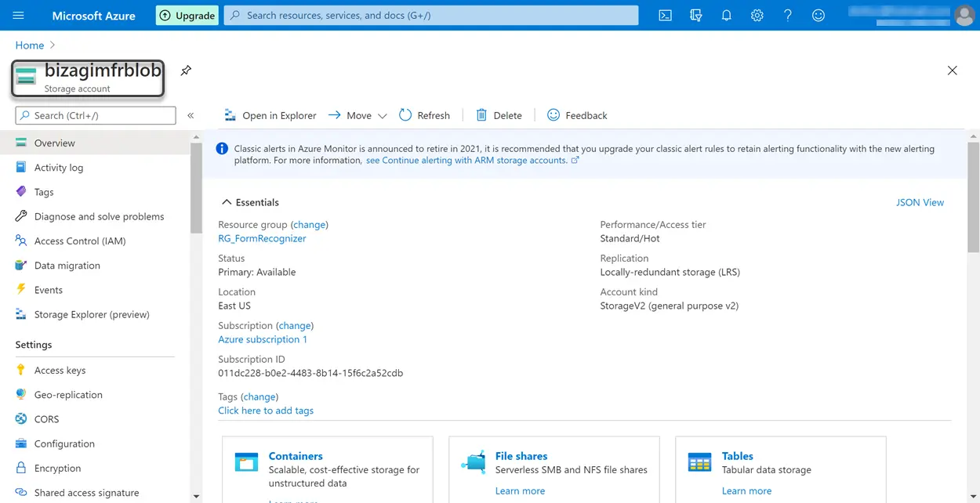Viewport: 980px width, 503px height.
Task: Change the subscription
Action: click(x=295, y=325)
